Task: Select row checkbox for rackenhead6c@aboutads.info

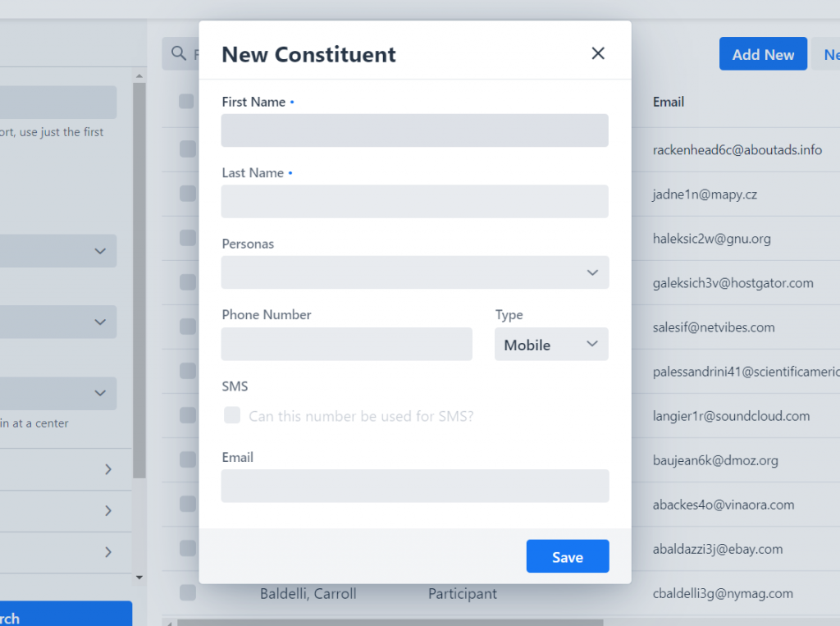Action: (x=188, y=149)
